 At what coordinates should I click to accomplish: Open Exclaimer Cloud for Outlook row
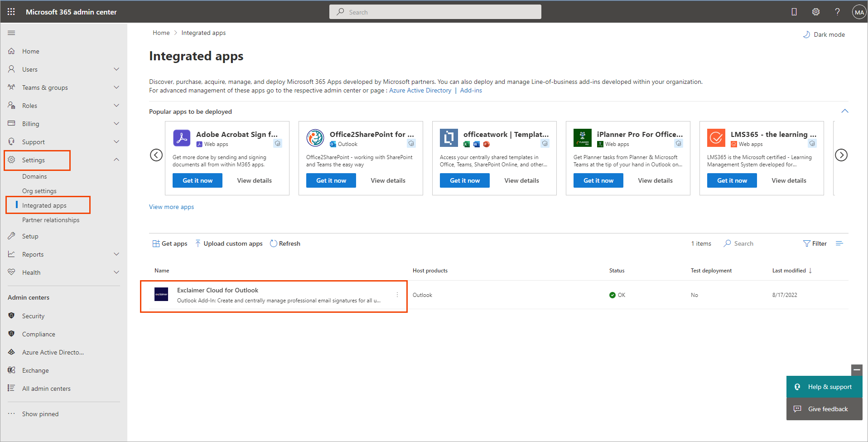274,295
